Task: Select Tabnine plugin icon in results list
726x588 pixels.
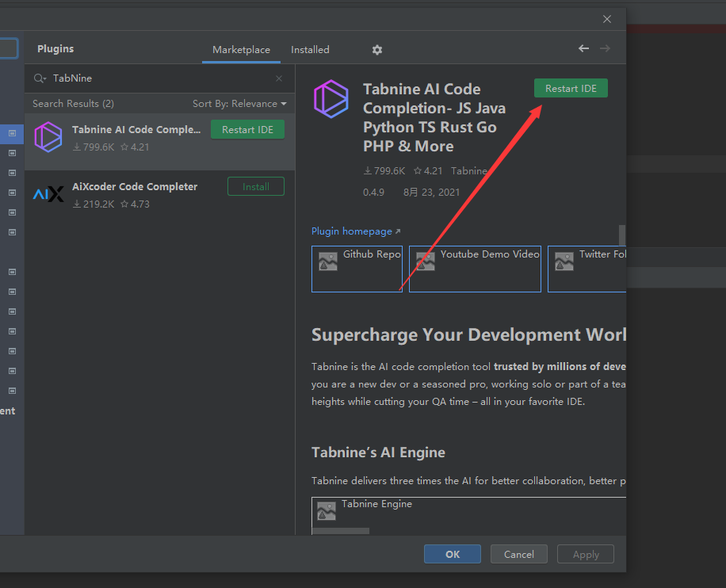Action: click(48, 137)
